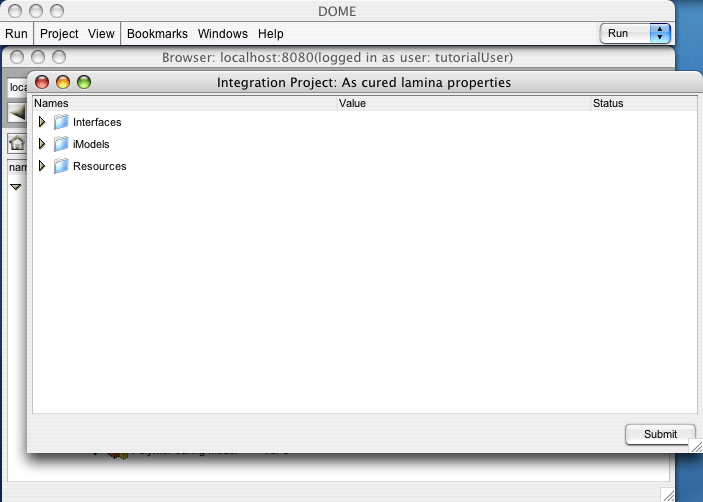703x502 pixels.
Task: Click the Integration Project window resize grip
Action: click(696, 446)
